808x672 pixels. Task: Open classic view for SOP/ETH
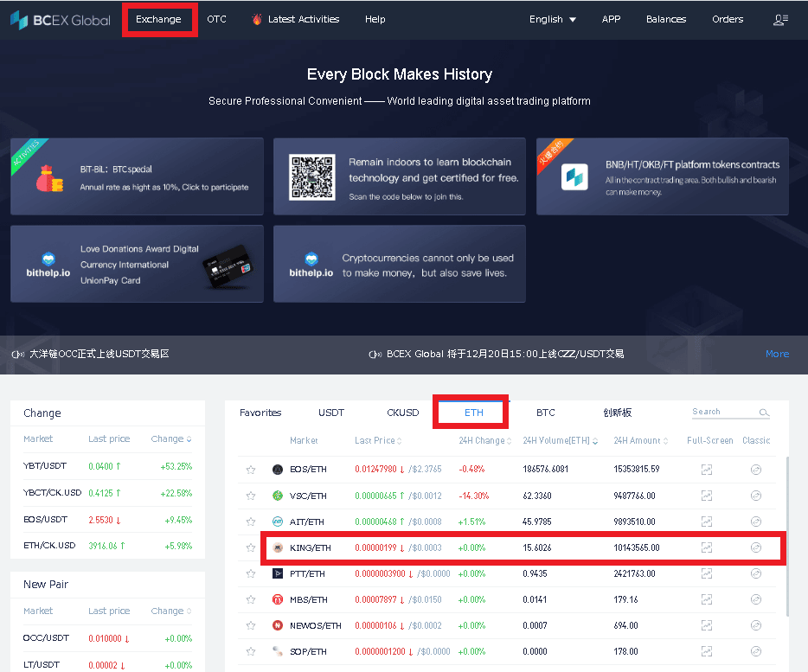pyautogui.click(x=756, y=651)
